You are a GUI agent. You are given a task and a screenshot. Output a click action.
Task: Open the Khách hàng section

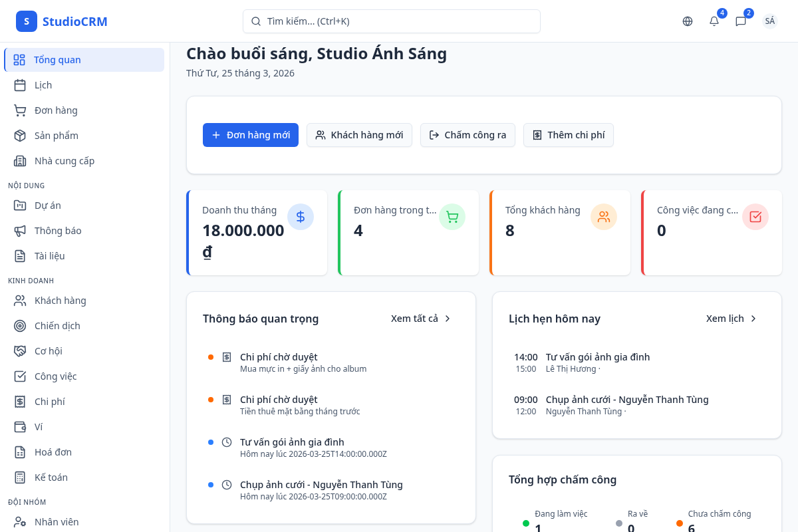pyautogui.click(x=61, y=300)
